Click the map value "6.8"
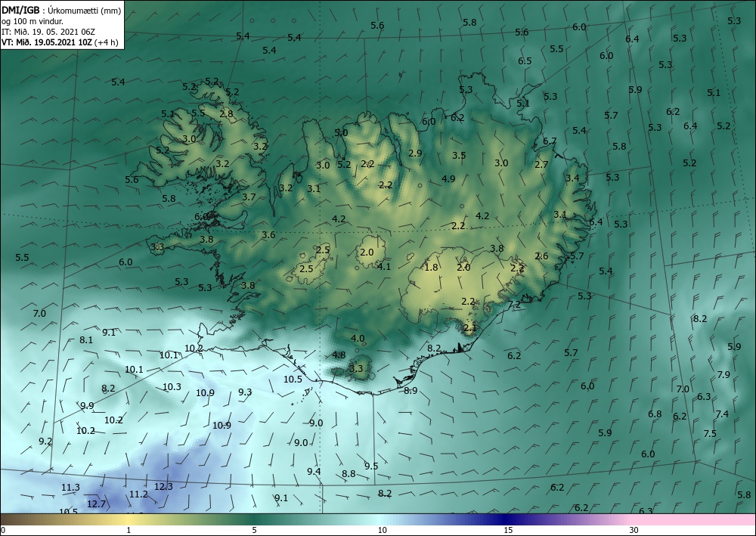Viewport: 756px width, 536px height. pos(655,414)
